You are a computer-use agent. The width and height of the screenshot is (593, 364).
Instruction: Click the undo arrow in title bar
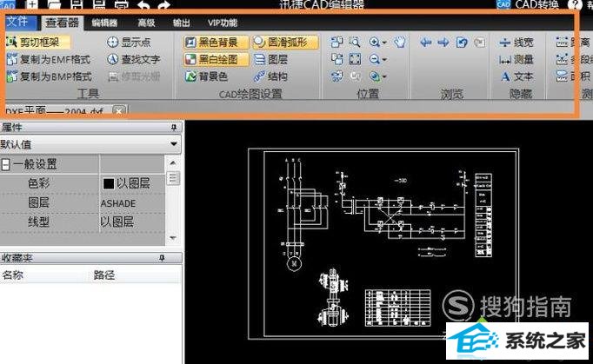[x=143, y=5]
